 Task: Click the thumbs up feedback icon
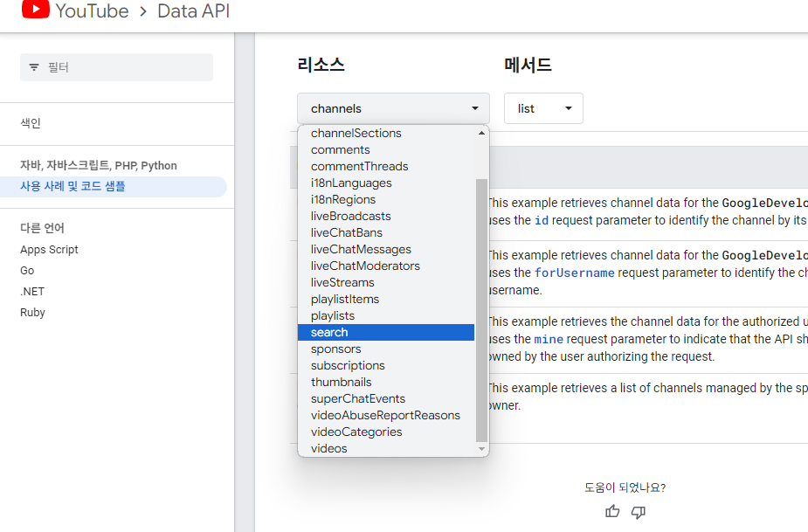pyautogui.click(x=612, y=511)
